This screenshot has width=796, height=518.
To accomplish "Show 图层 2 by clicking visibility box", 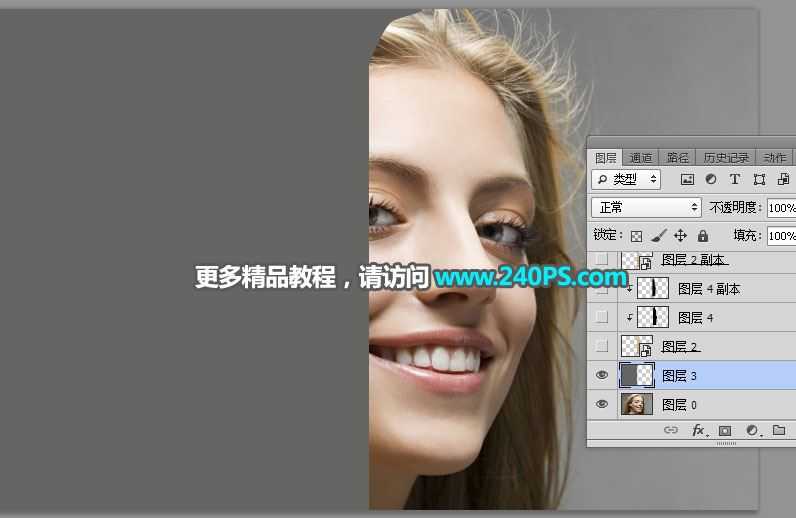I will 601,346.
